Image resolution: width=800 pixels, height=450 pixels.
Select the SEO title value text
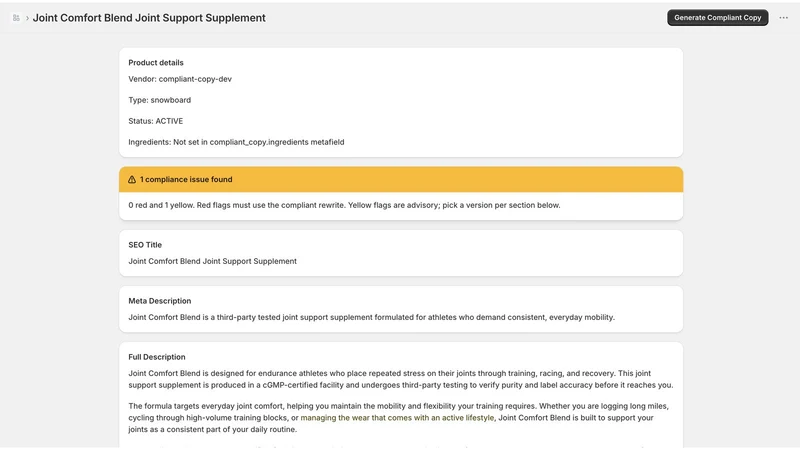tap(212, 261)
